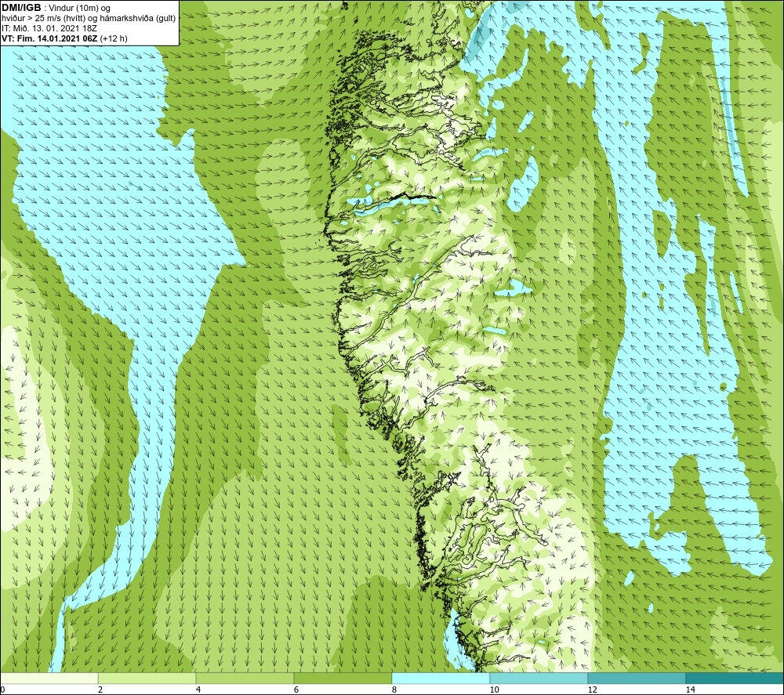Click the "IT: Mið. 13. 01. 2021 18Z" line

coord(49,28)
